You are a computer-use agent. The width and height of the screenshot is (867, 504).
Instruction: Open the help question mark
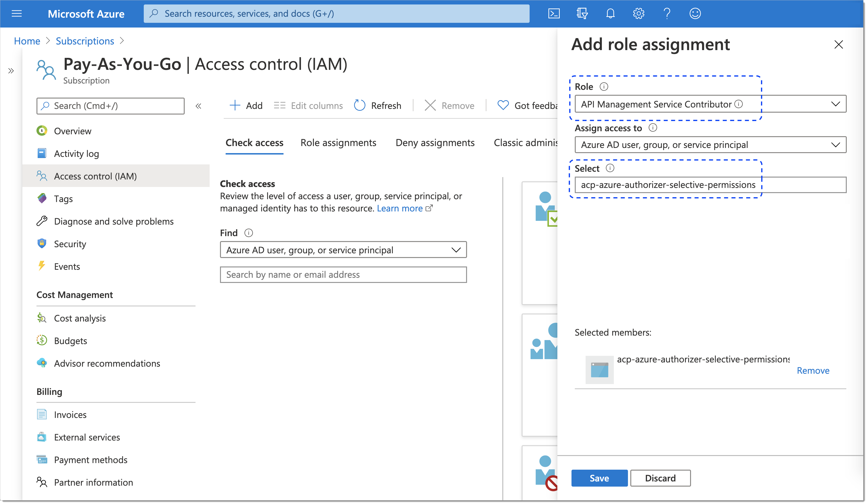point(667,13)
